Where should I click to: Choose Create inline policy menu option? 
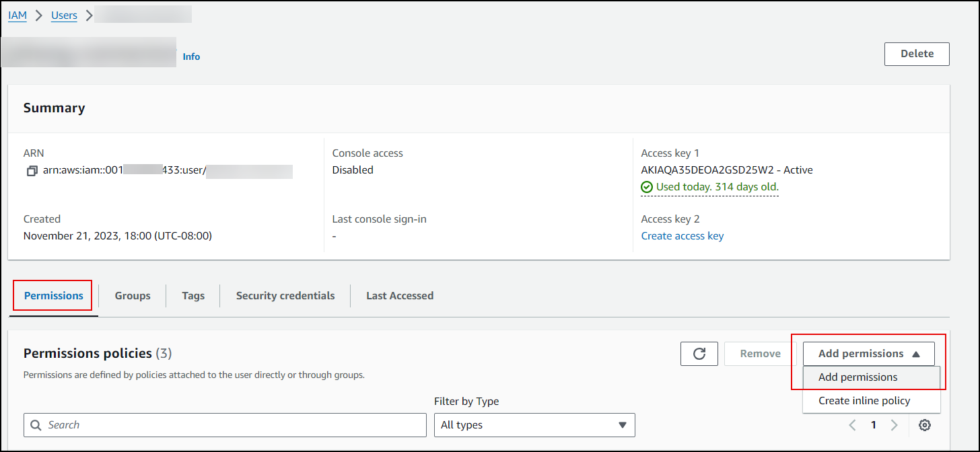[x=864, y=401]
